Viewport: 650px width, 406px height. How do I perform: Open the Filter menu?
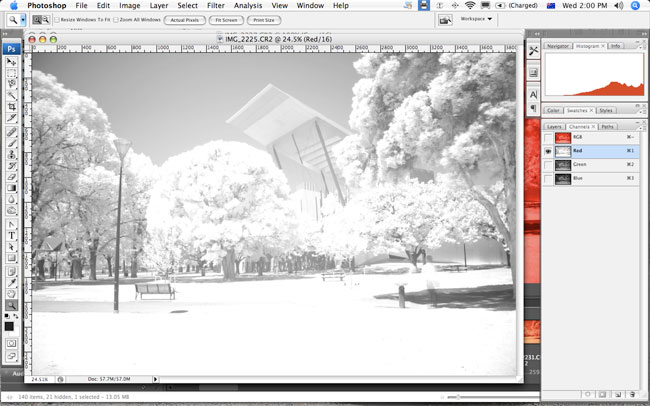coord(215,6)
